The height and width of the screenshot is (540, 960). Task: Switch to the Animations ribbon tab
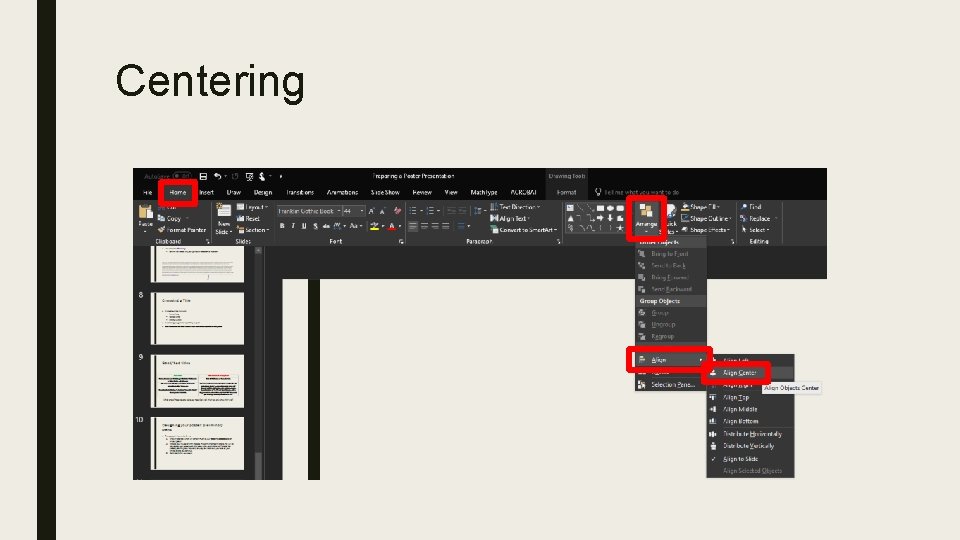point(342,192)
